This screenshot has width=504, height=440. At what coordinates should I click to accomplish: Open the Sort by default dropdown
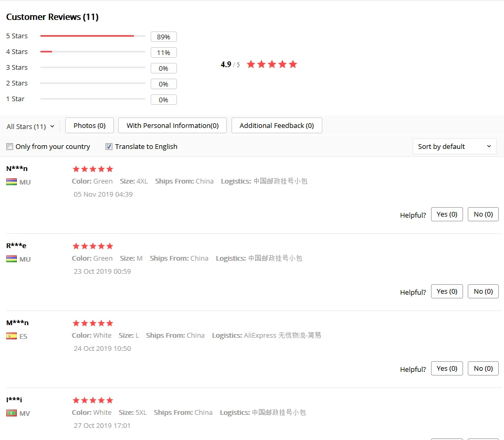[455, 146]
